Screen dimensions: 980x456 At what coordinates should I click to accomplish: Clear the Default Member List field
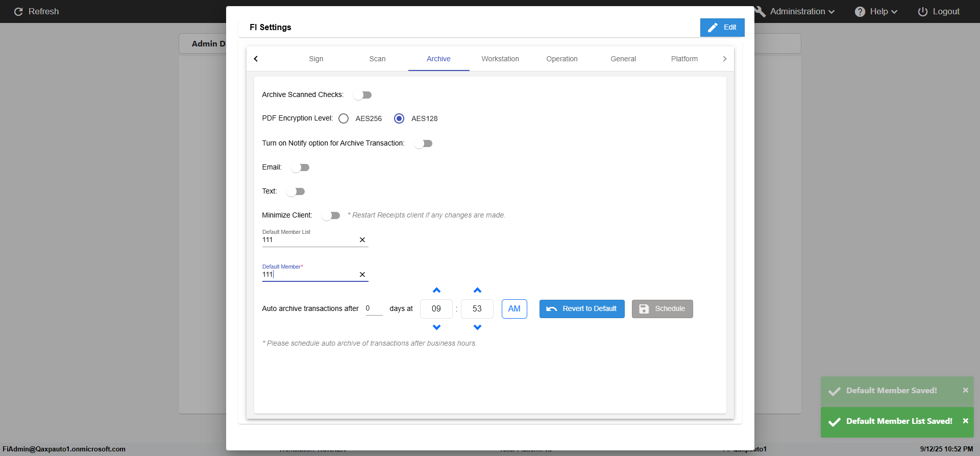362,240
